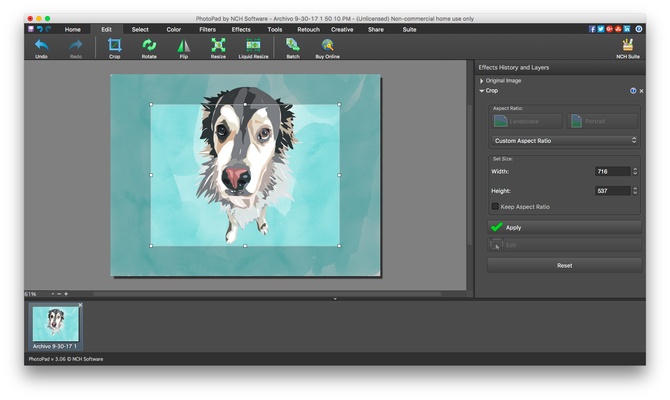Switch to the Color tab

click(173, 29)
